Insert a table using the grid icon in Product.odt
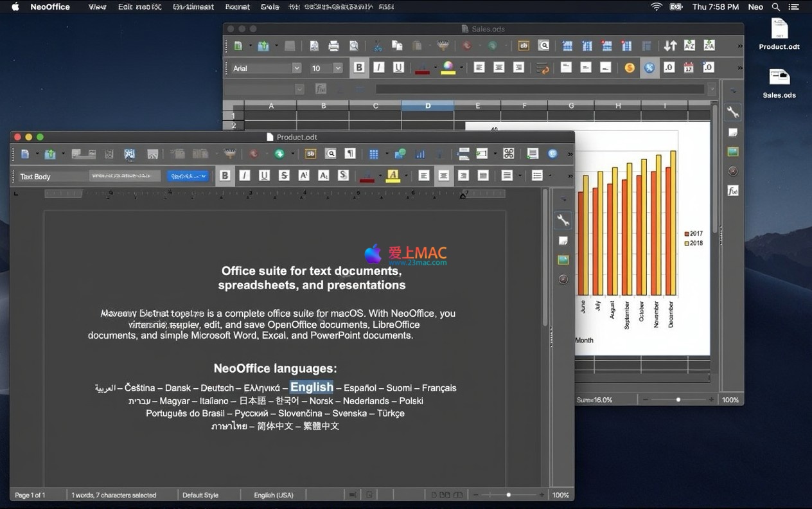812x509 pixels. [x=374, y=154]
